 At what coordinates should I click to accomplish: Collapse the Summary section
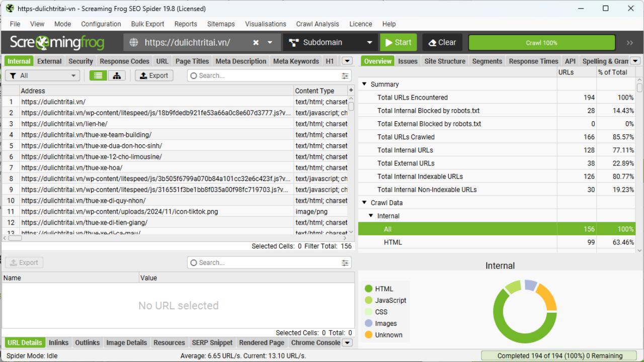click(364, 84)
